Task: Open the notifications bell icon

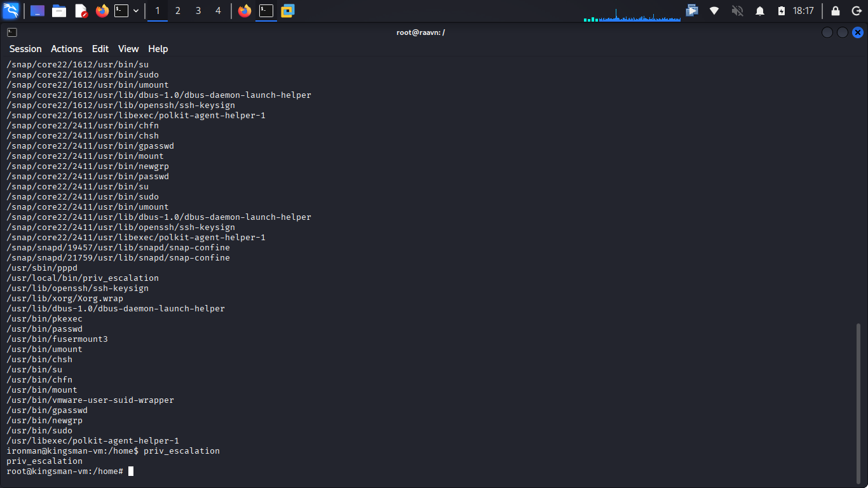Action: [759, 11]
